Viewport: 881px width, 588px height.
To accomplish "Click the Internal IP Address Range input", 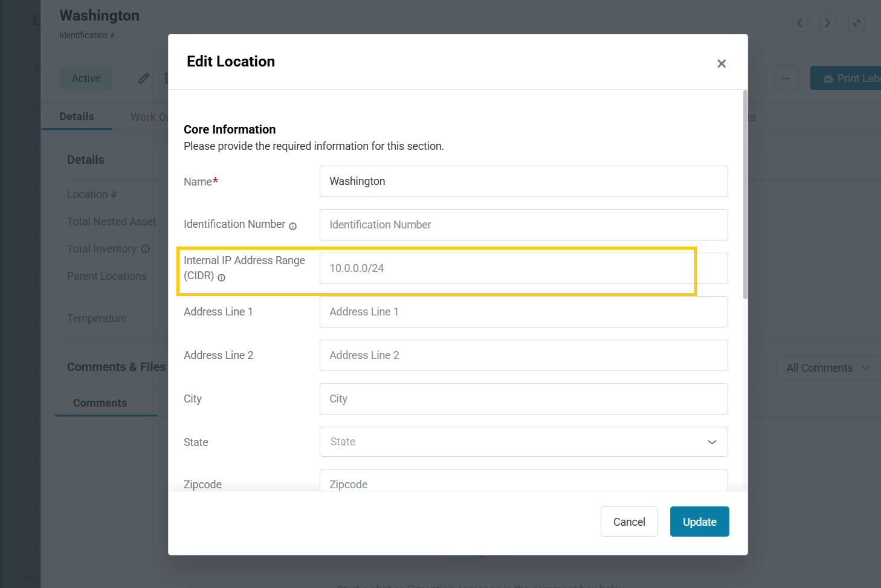I will pyautogui.click(x=524, y=268).
